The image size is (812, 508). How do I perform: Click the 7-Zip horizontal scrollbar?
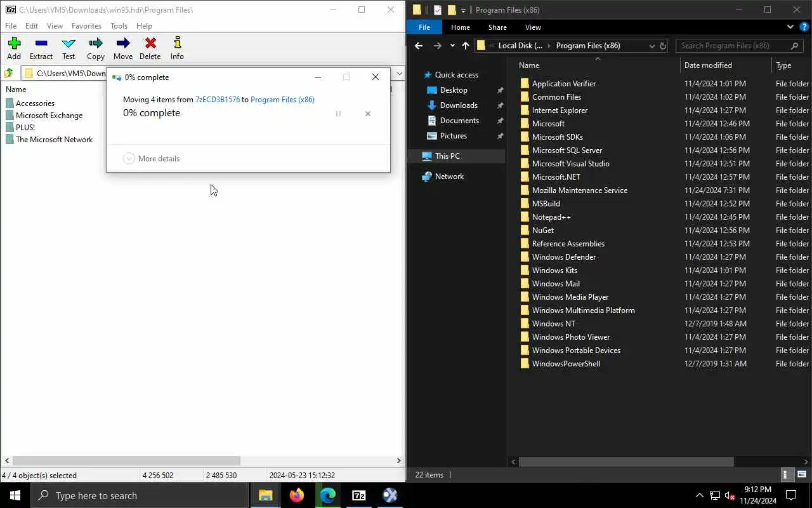pos(126,461)
